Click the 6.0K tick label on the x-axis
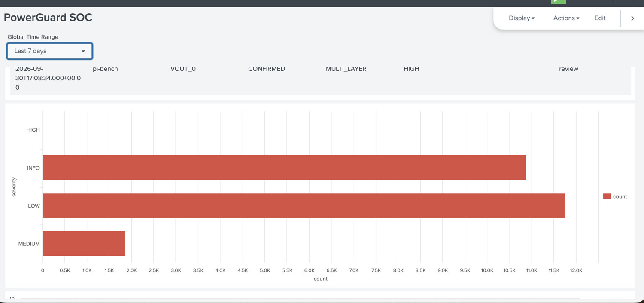 (309, 270)
